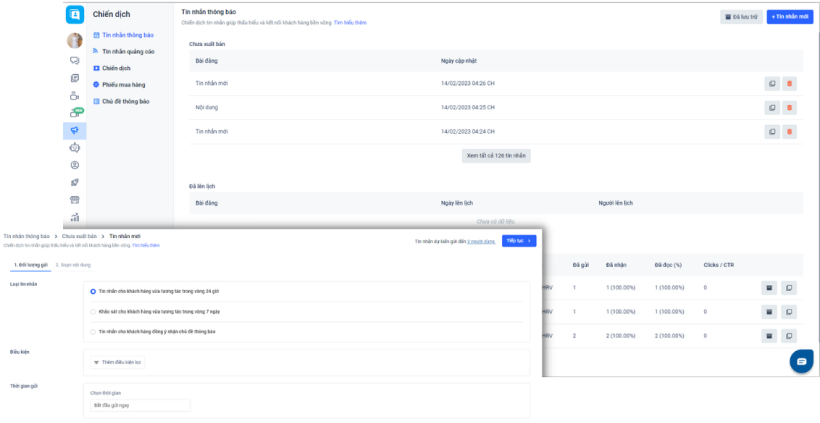Delete the 04:26 CH unpublished message
Viewport: 820px width, 423px height.
tap(789, 84)
